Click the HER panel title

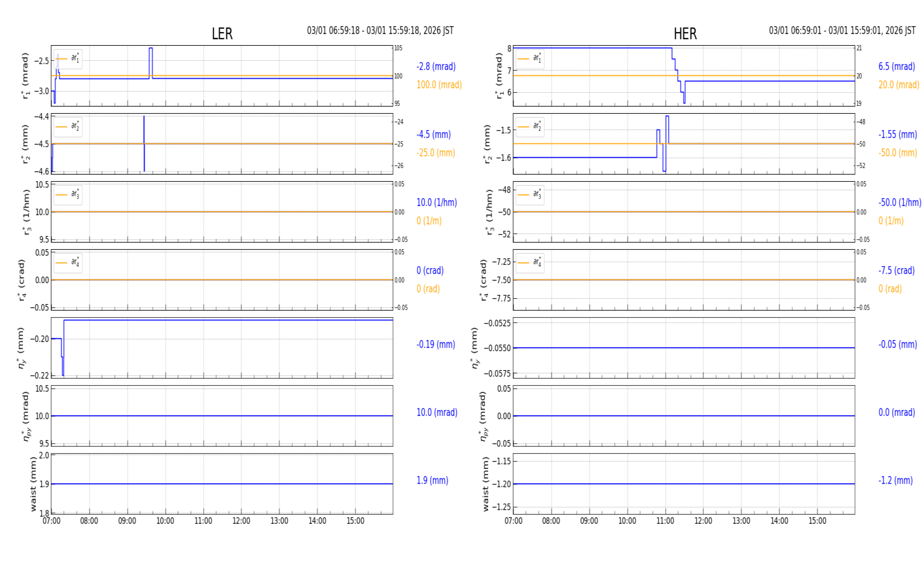pos(684,34)
